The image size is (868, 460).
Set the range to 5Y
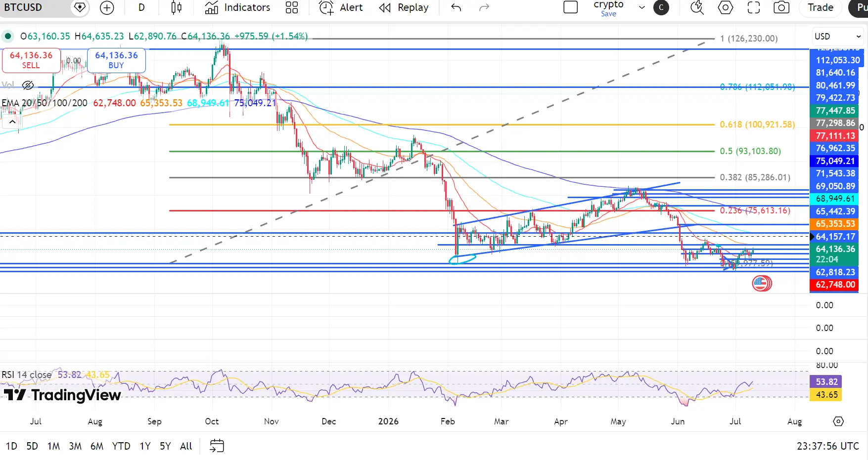pyautogui.click(x=165, y=446)
